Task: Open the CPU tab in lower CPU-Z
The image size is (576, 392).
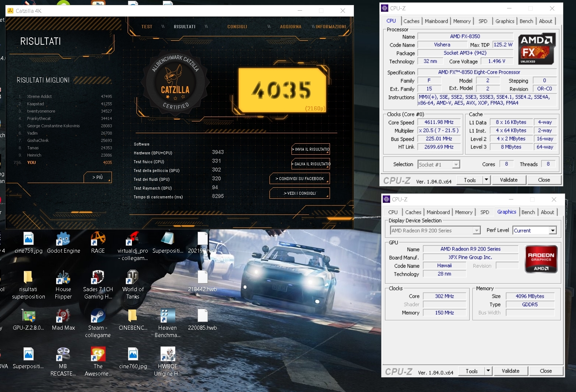Action: pos(393,212)
